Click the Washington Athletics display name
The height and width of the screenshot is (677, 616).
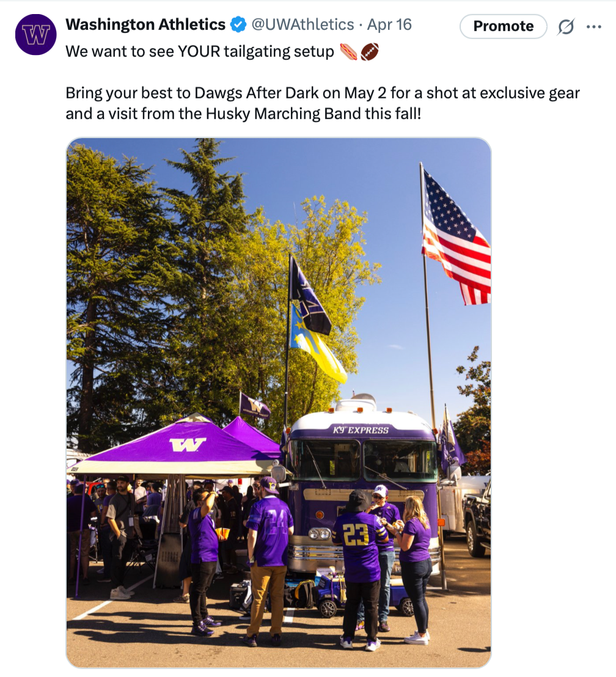[145, 24]
